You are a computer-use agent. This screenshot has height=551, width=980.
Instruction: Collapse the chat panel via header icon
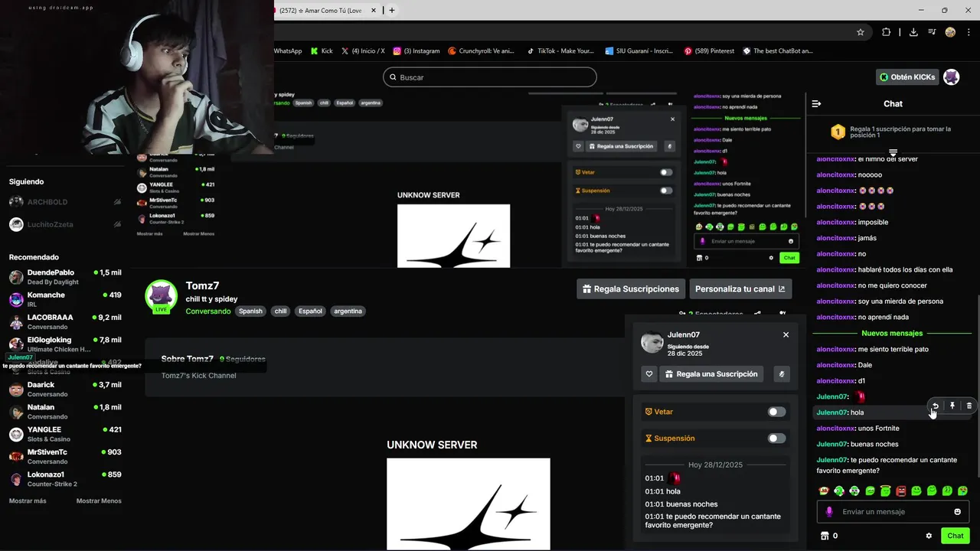point(816,103)
